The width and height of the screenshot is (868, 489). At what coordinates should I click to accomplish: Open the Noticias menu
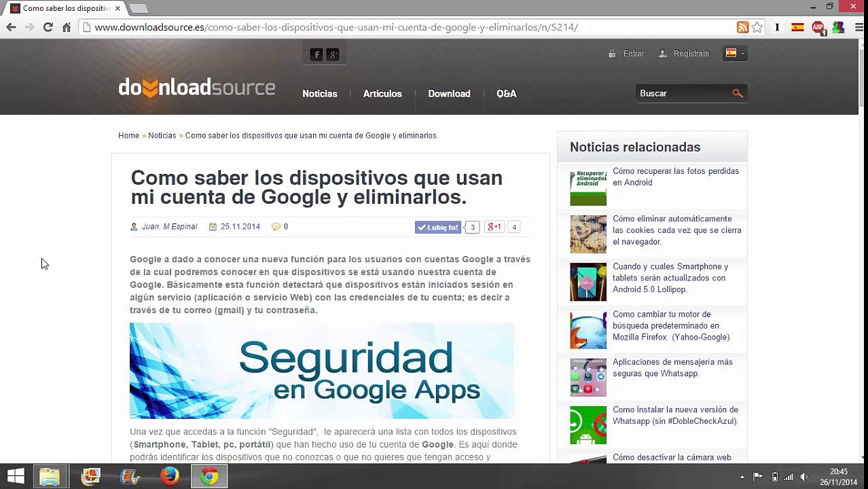pyautogui.click(x=320, y=94)
